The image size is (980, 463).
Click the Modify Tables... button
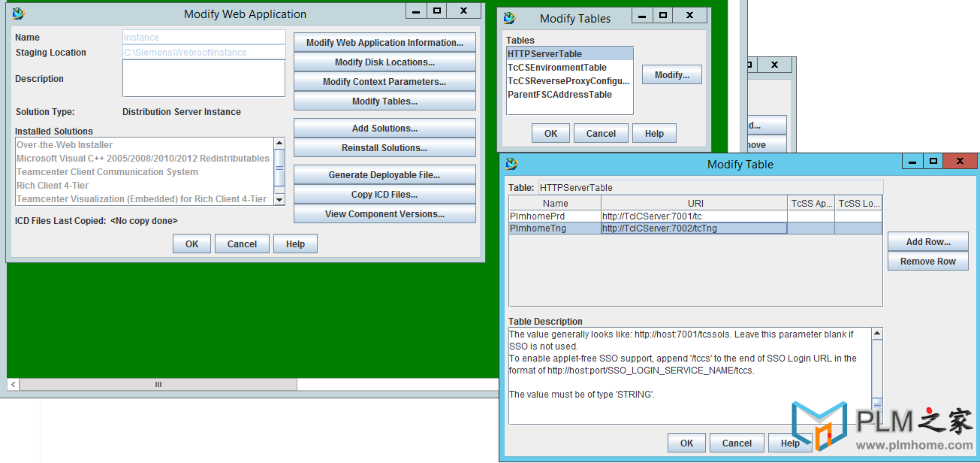click(x=384, y=101)
